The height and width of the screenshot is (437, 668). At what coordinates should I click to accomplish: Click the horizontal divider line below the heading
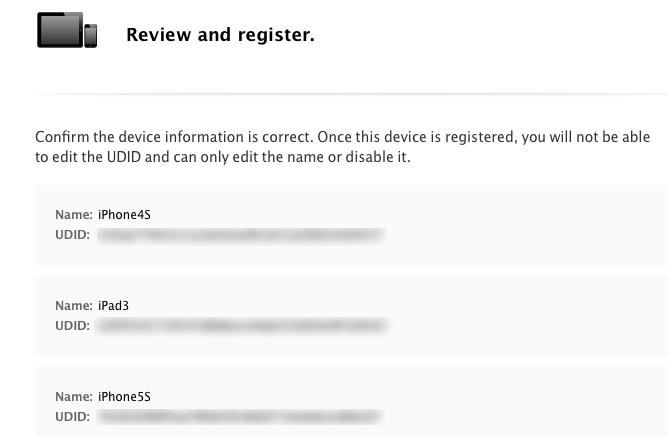click(x=351, y=93)
